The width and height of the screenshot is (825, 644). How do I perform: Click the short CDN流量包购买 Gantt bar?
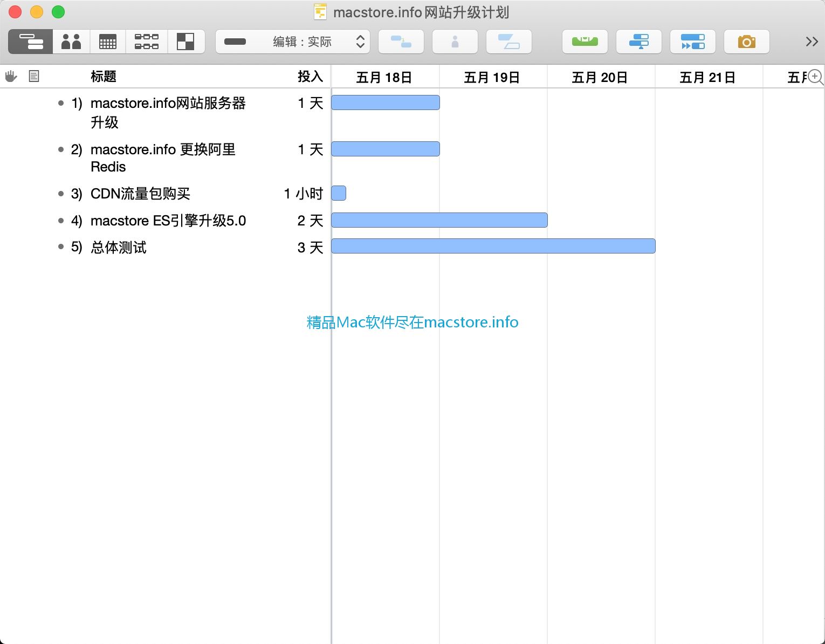point(339,193)
